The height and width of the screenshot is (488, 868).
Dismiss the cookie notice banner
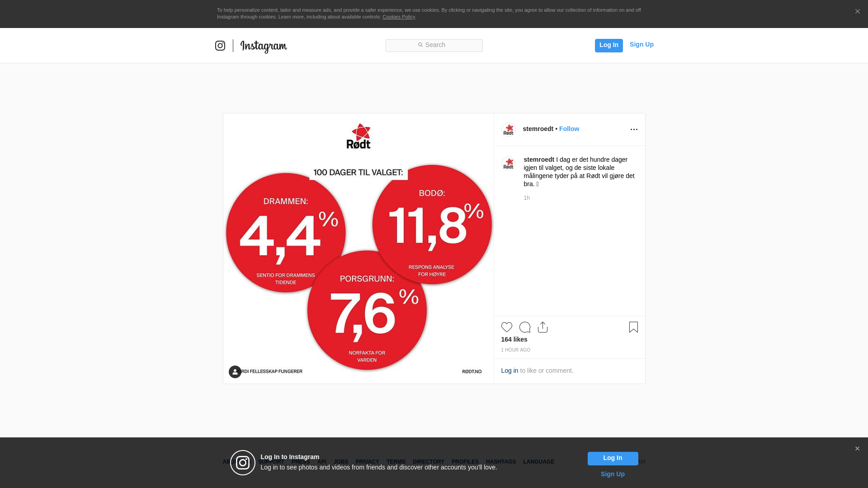pos(857,12)
